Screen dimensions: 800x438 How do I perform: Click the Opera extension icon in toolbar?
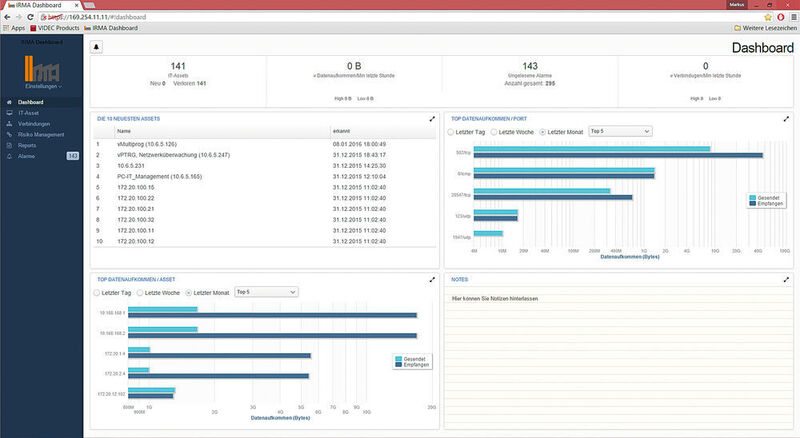pos(781,17)
